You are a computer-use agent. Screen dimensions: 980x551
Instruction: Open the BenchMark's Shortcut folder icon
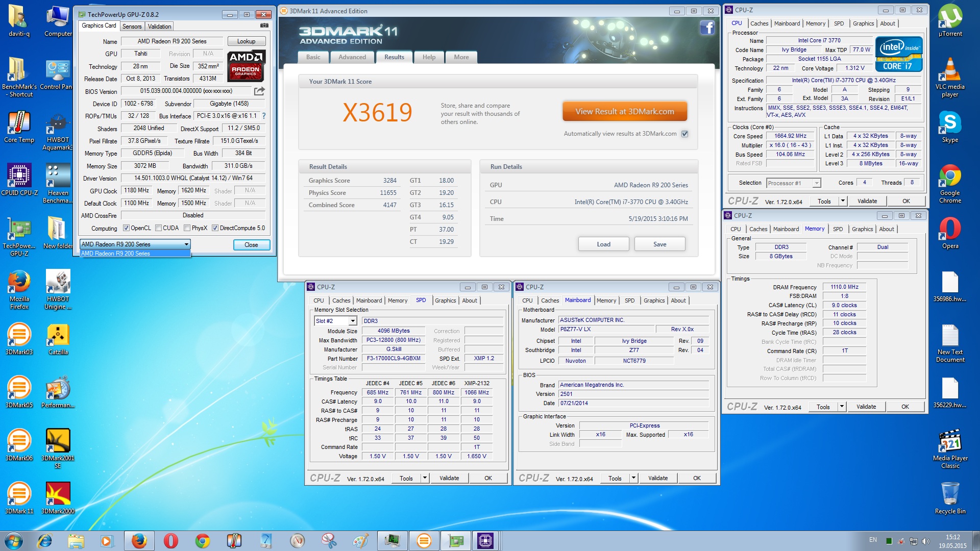[x=19, y=78]
